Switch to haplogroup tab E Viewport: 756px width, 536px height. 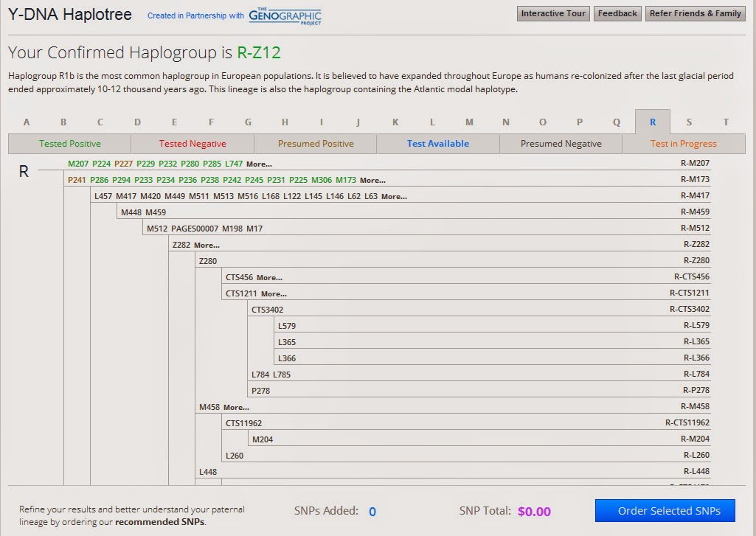[174, 122]
